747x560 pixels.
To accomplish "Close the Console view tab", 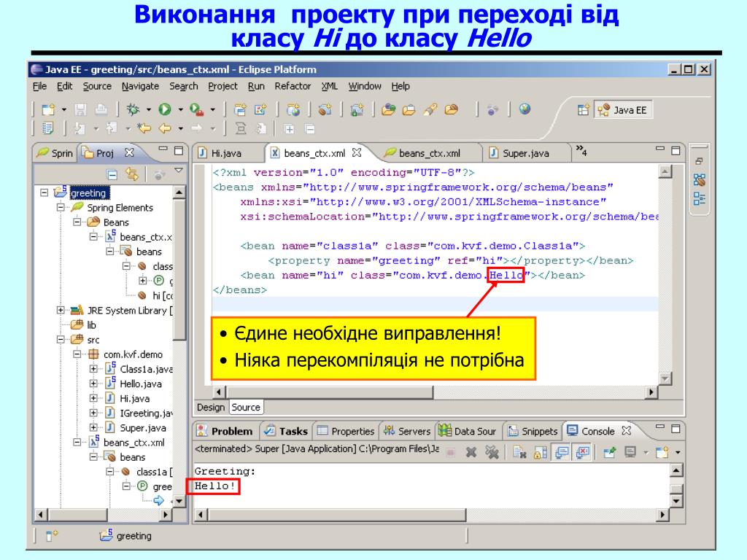I will tap(627, 430).
